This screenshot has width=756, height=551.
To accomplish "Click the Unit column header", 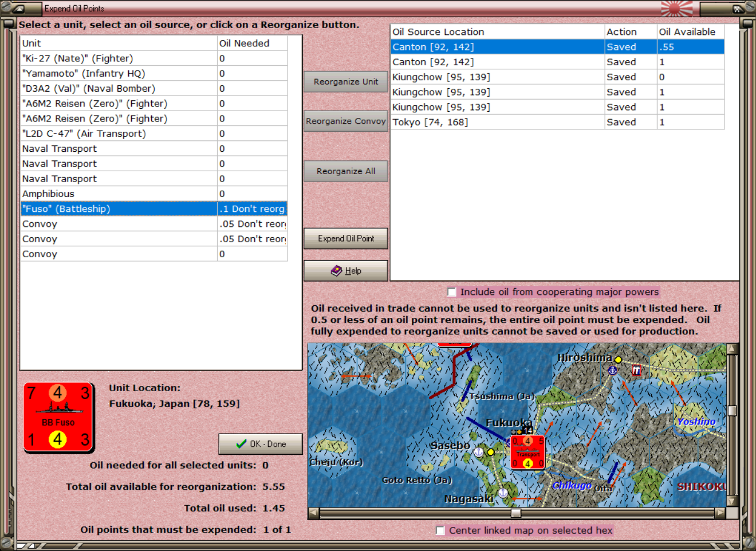I will pos(119,44).
